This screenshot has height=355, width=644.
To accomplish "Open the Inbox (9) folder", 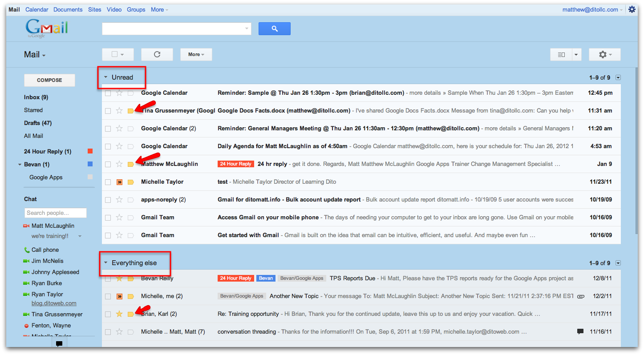I will (36, 97).
